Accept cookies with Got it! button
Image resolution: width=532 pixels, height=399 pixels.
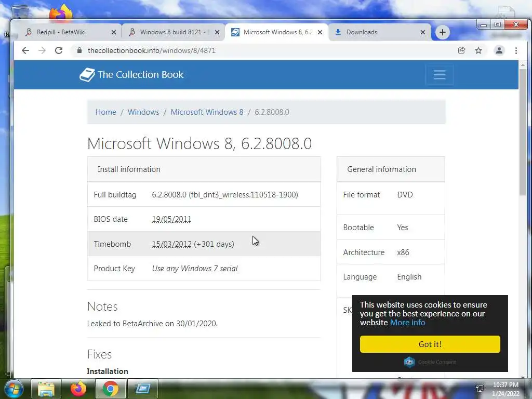430,344
